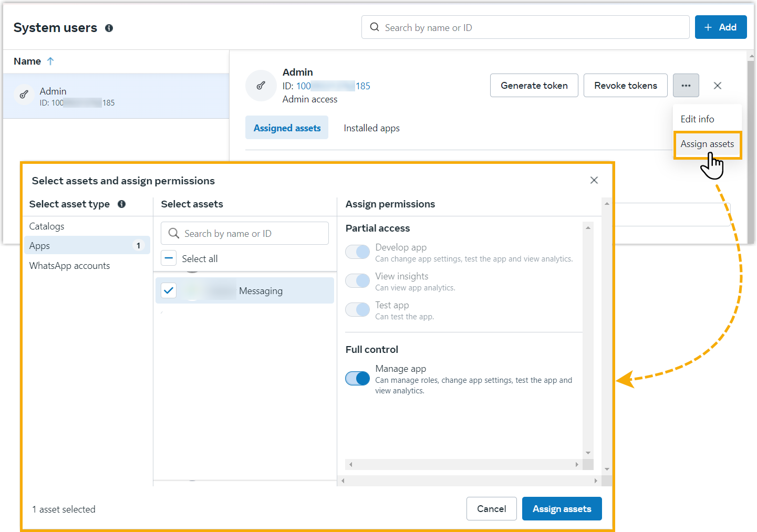Click the '1 asset selected' text
This screenshot has width=757, height=532.
tap(64, 509)
